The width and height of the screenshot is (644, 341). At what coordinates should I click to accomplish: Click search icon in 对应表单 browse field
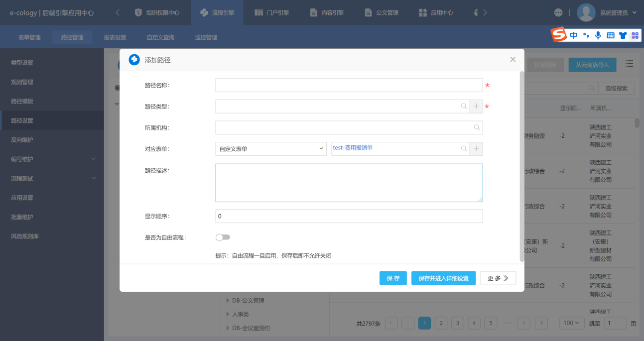coord(464,149)
